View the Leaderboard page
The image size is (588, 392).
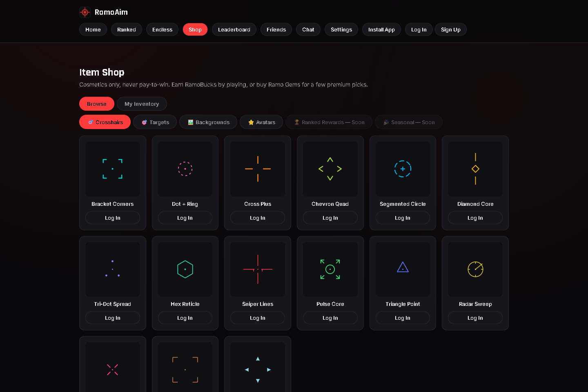(234, 29)
